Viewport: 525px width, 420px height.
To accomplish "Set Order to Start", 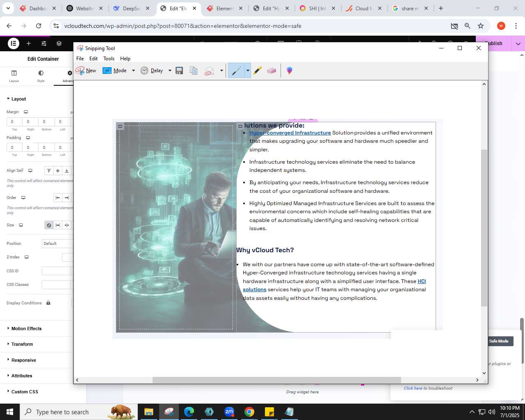I will click(x=58, y=198).
